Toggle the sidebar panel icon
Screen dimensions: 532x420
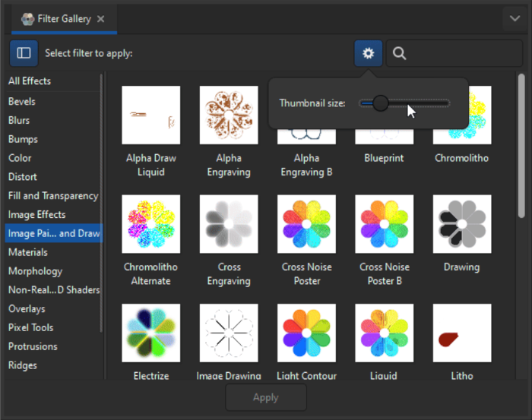(24, 53)
